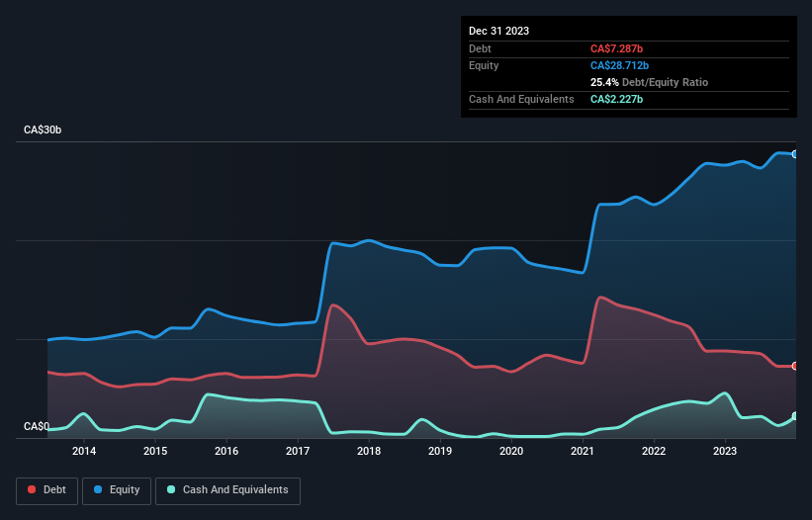This screenshot has width=812, height=520.
Task: Click the 2017 x-axis label
Action: click(298, 451)
